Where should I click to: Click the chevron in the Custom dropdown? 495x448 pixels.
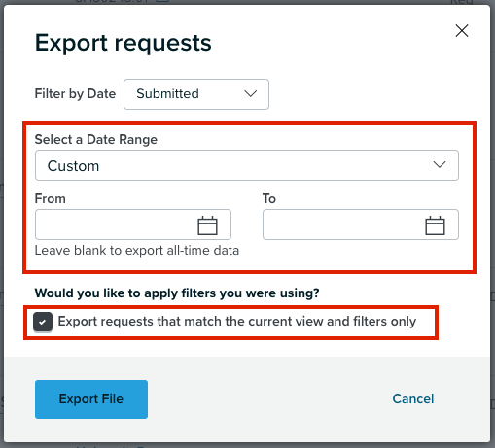(x=440, y=164)
